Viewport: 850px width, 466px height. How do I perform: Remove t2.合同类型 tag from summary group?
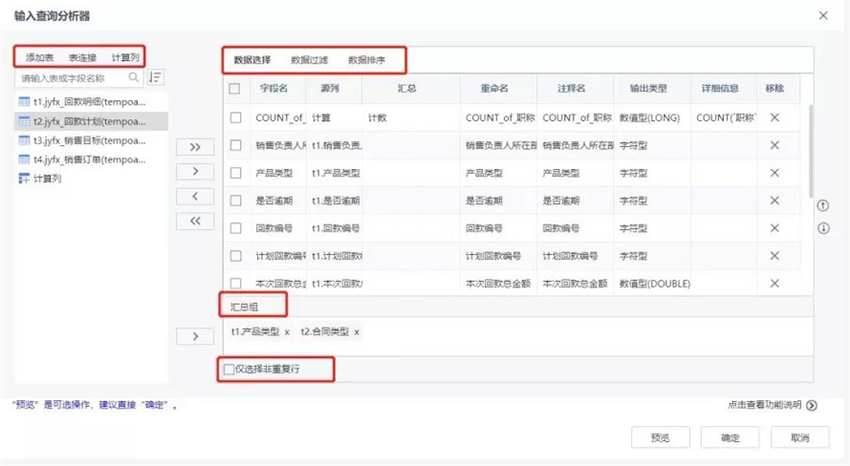[357, 332]
